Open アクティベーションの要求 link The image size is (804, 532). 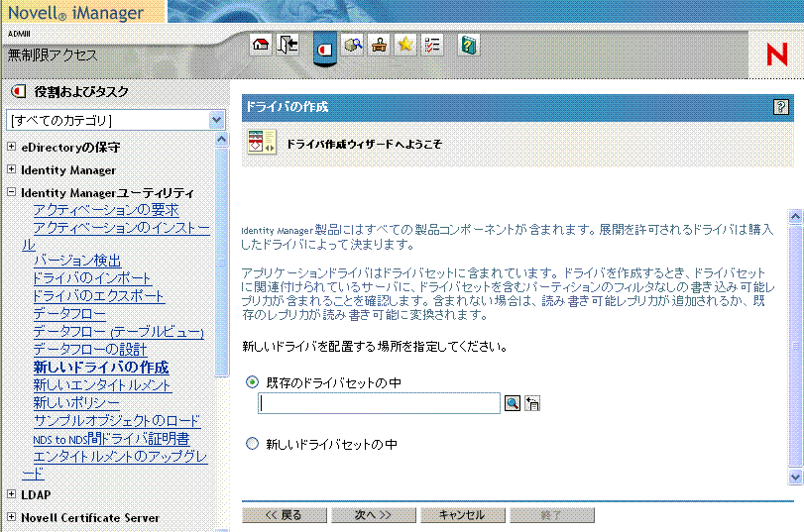[x=106, y=210]
